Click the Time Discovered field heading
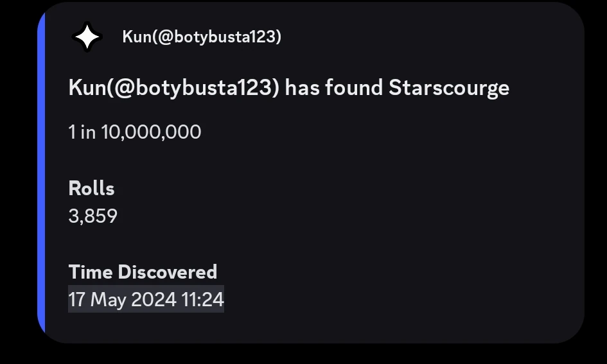Viewport: 607px width, 364px height. (x=143, y=272)
